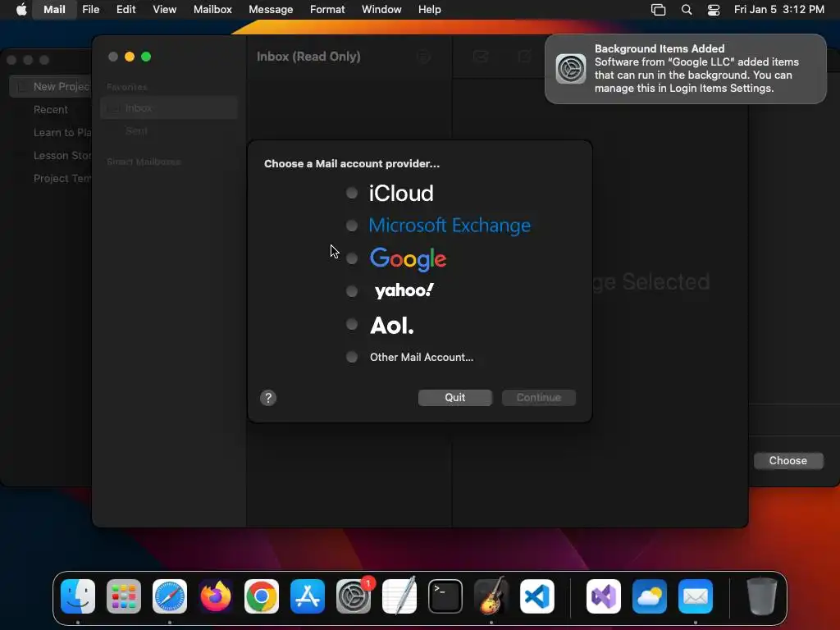Open Terminal from the Dock
Image resolution: width=840 pixels, height=630 pixels.
[x=445, y=596]
